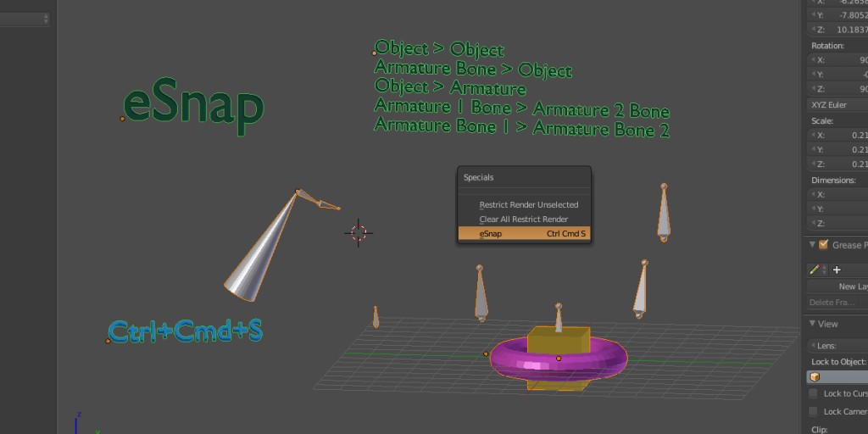
Task: Select the yellow cube under the torus
Action: pos(558,339)
